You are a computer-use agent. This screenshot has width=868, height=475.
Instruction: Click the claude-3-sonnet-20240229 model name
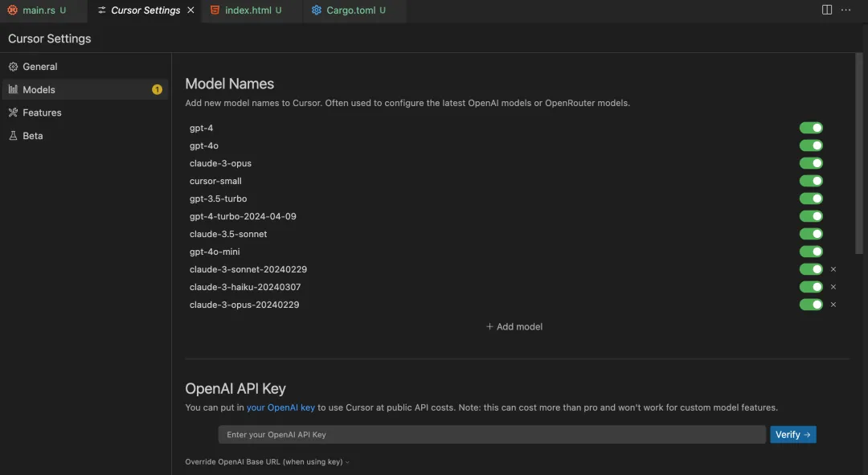(248, 269)
